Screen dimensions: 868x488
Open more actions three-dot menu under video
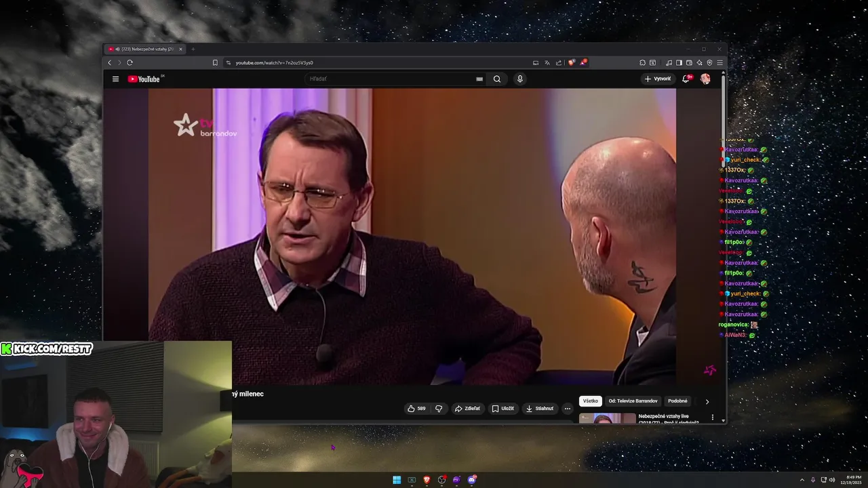(x=568, y=409)
